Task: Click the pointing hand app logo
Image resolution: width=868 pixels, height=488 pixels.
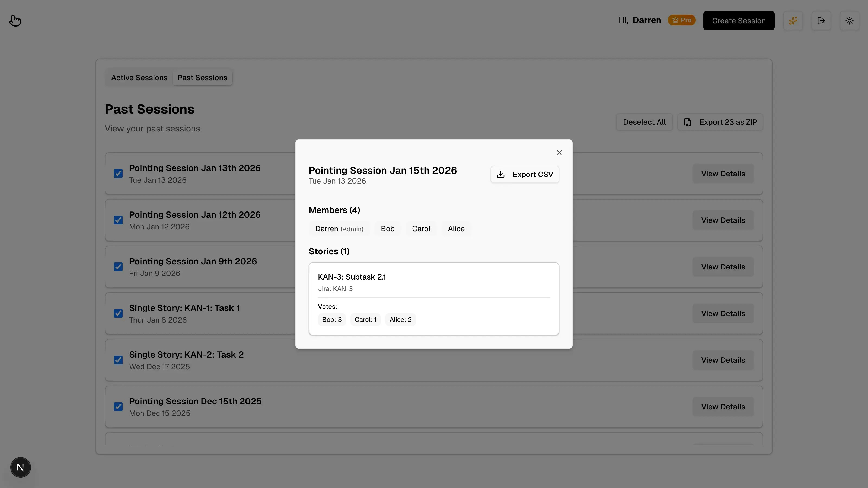Action: [15, 20]
